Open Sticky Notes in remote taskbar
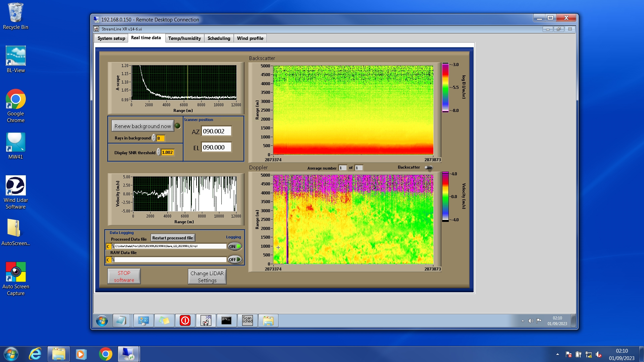Viewport: 644px width, 362px height. 164,321
